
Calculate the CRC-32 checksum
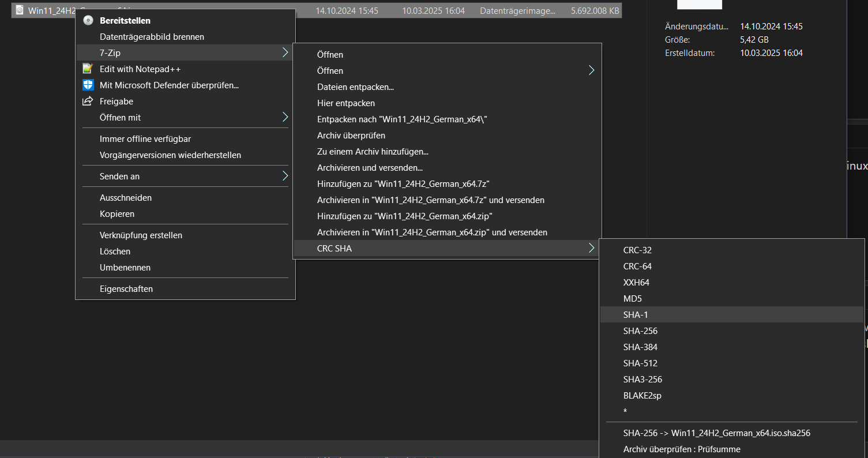tap(732, 250)
